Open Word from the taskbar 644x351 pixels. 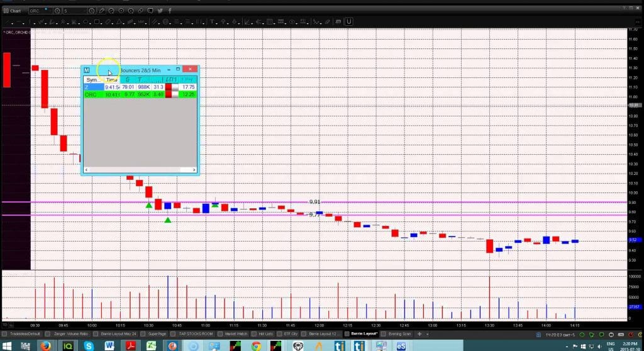click(109, 346)
